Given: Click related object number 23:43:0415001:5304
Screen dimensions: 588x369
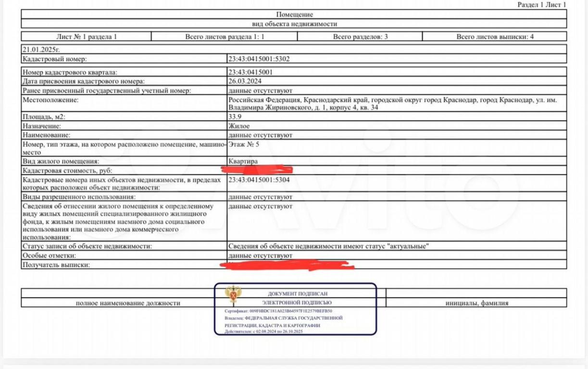Looking at the screenshot, I should coord(259,180).
